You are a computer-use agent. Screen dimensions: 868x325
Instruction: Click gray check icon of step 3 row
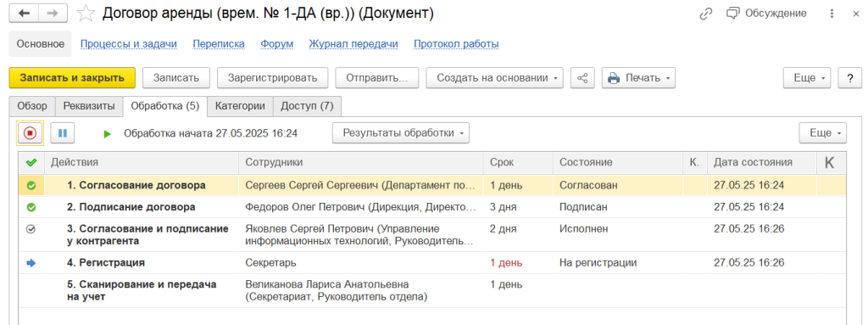31,228
